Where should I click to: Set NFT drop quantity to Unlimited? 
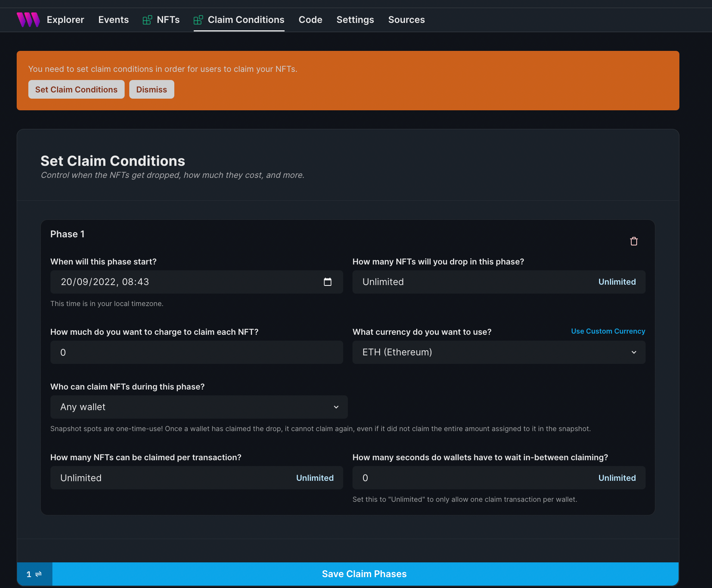[616, 282]
